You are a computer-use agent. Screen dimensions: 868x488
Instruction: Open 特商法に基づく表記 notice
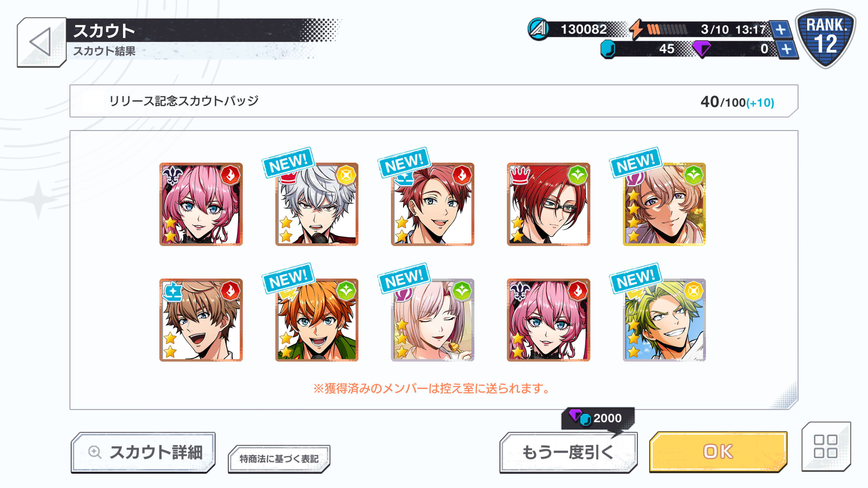pyautogui.click(x=279, y=459)
